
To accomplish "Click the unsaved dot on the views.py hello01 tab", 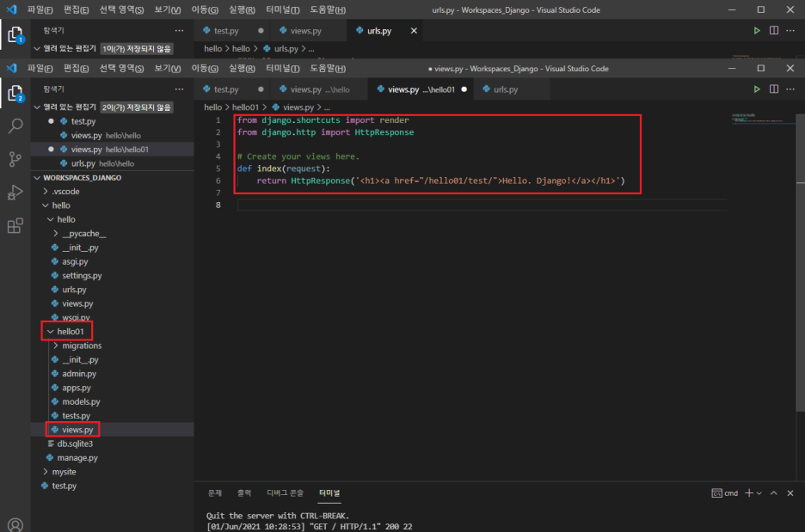I will click(464, 89).
